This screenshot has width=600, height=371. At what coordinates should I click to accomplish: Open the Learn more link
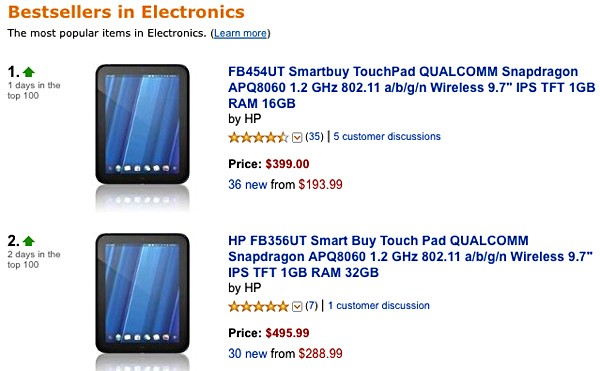point(240,33)
